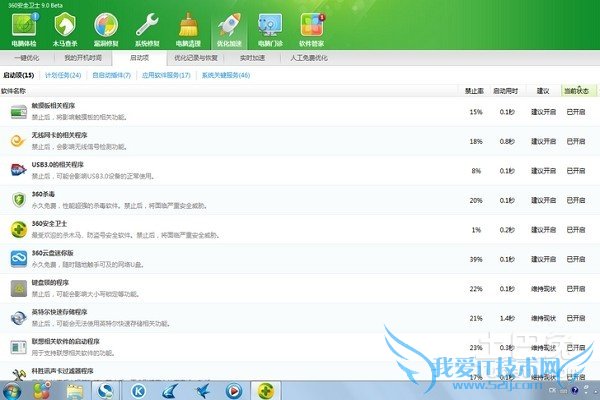Open file explorer folder on taskbar
This screenshot has height=400, width=600.
(x=75, y=391)
